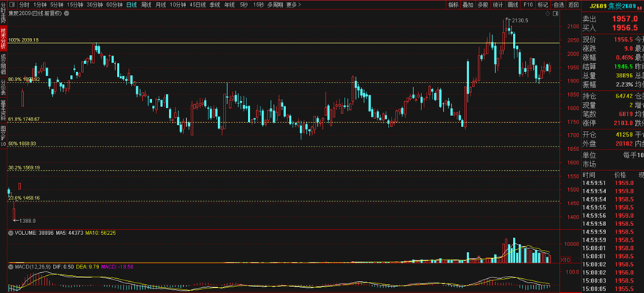Open the 技术分析 side tab

(x=3, y=38)
